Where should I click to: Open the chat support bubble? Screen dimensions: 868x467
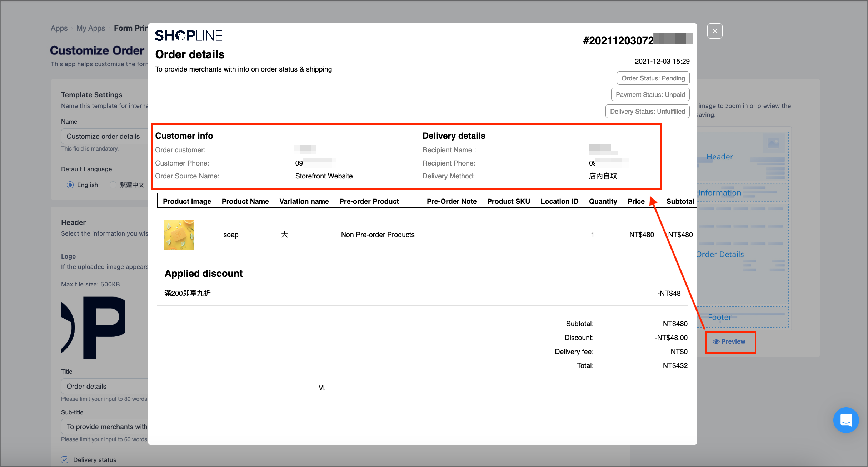846,420
